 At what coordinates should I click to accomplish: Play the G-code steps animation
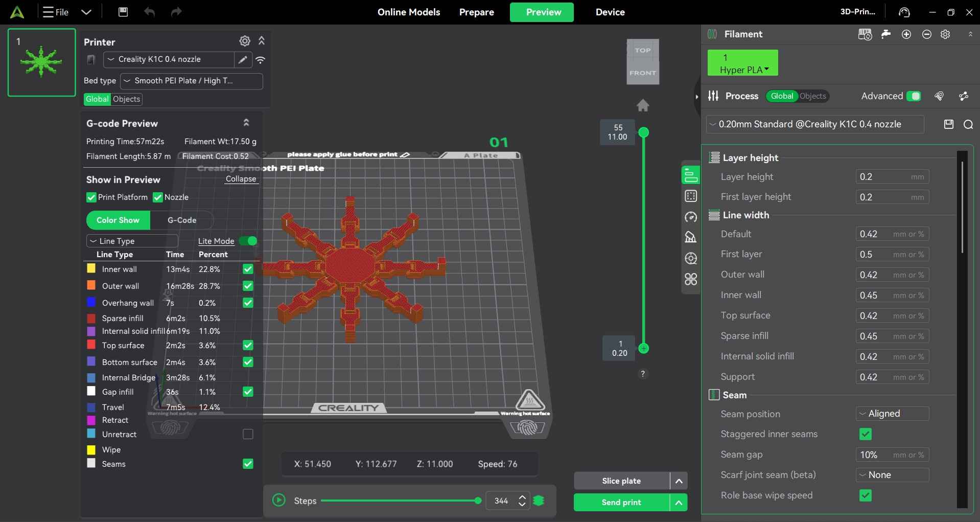279,500
